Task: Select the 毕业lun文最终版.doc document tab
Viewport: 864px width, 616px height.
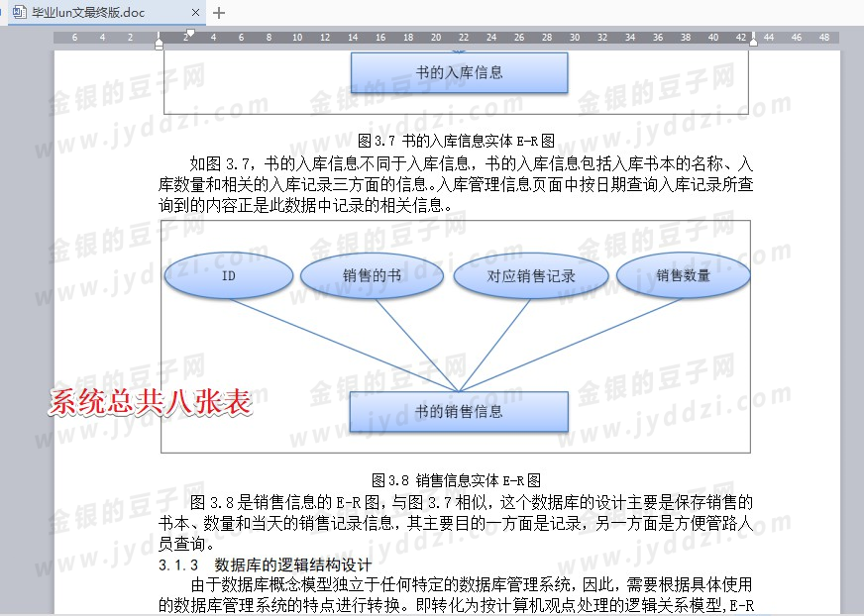Action: point(107,12)
